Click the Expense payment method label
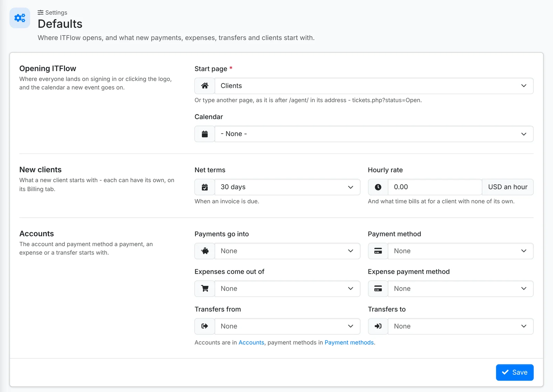The width and height of the screenshot is (553, 392). (409, 272)
